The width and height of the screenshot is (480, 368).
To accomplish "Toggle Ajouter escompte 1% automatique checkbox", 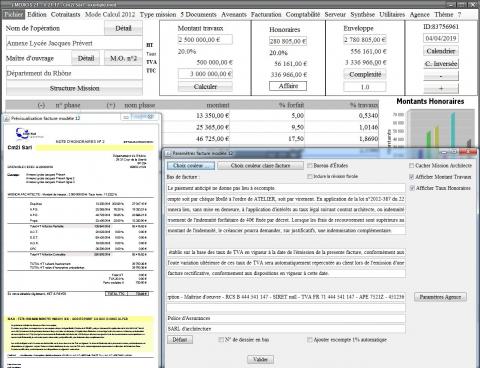I will point(310,340).
